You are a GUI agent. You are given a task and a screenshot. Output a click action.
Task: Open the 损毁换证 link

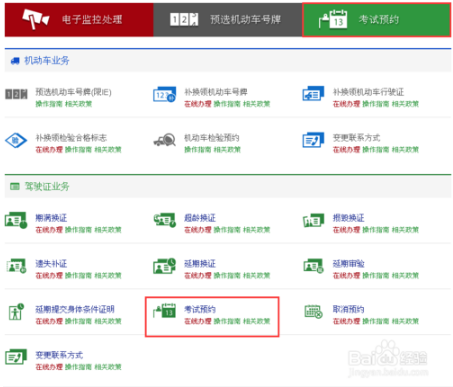[348, 218]
